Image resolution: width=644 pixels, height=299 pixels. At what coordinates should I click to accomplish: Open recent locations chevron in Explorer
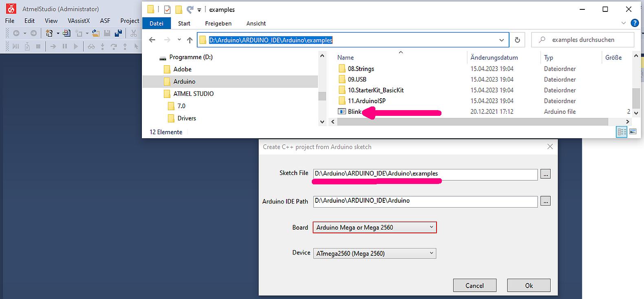click(179, 40)
